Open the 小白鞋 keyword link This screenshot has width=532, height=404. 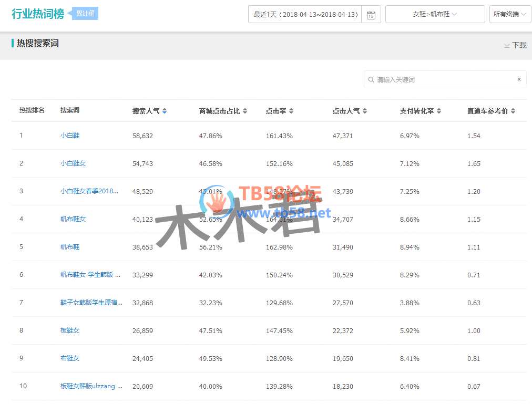coord(70,136)
